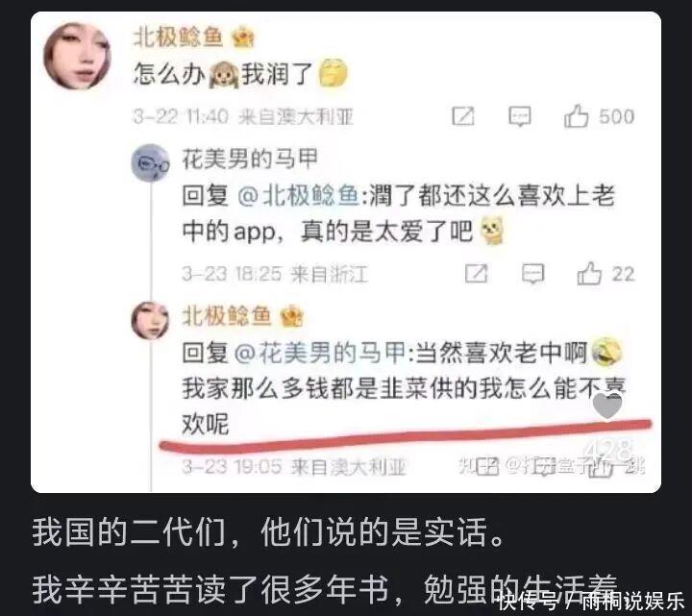
Task: Open small 北极鲶鱼 avatar in reply
Action: (x=150, y=320)
